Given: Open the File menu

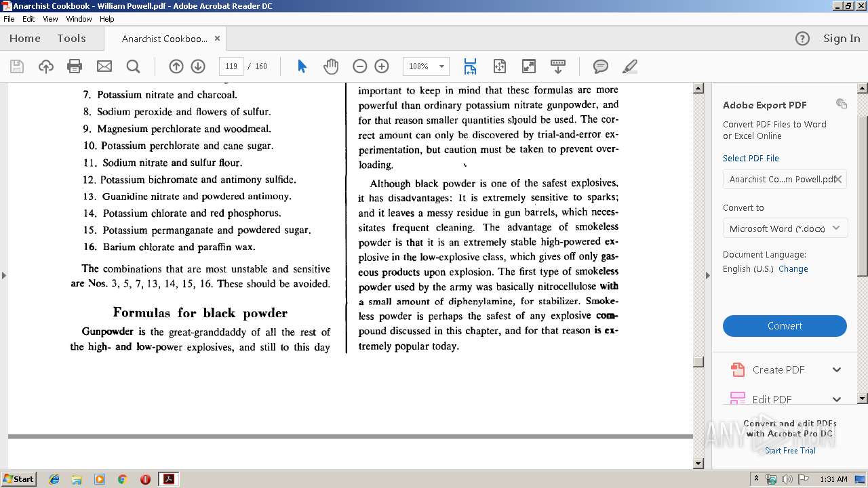Looking at the screenshot, I should [9, 19].
